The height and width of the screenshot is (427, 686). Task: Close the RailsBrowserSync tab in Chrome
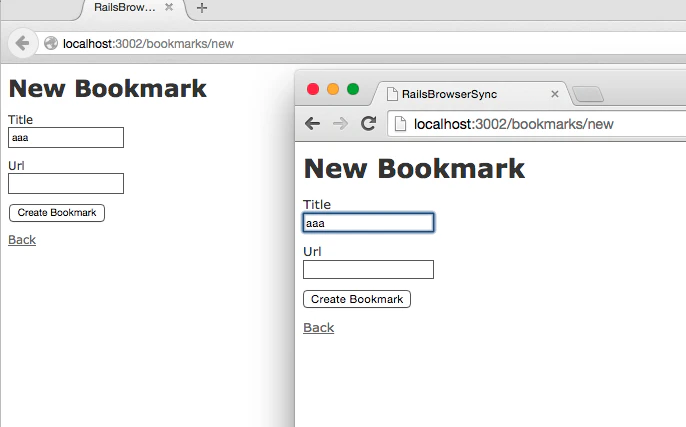[555, 94]
